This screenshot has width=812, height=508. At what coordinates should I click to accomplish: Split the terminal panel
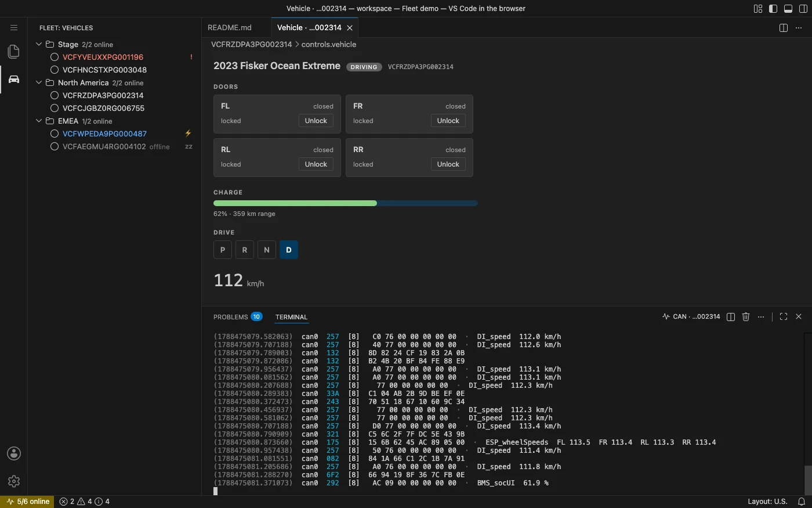pyautogui.click(x=731, y=316)
